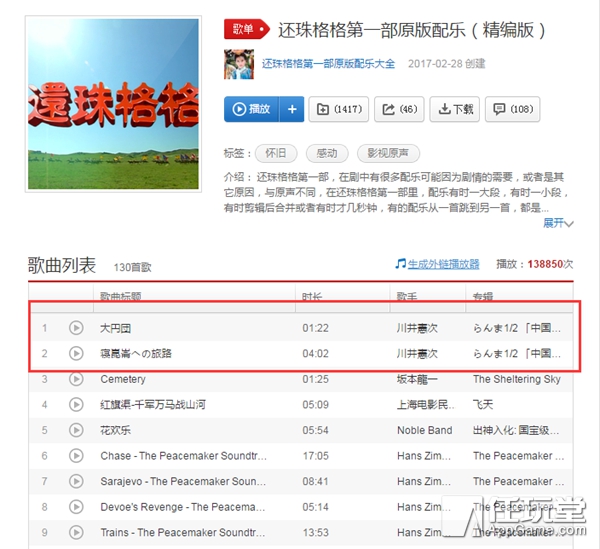Click the share button showing (46)
The image size is (600, 549).
[399, 109]
